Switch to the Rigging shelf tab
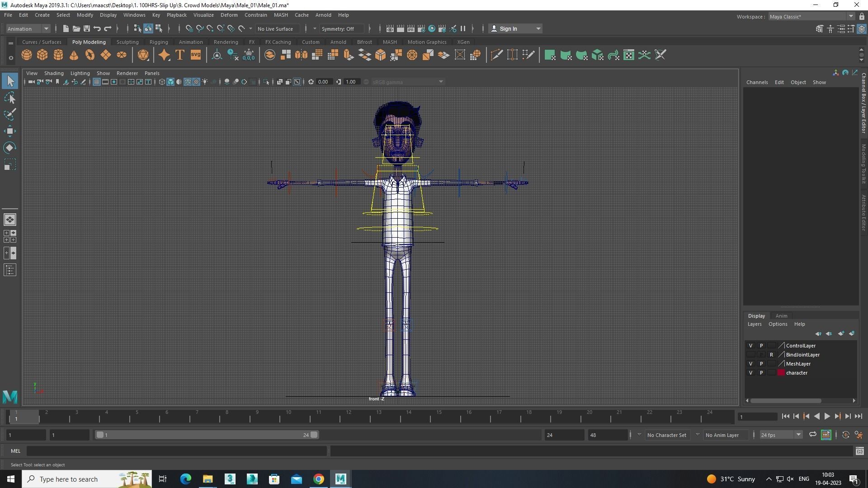 tap(159, 42)
